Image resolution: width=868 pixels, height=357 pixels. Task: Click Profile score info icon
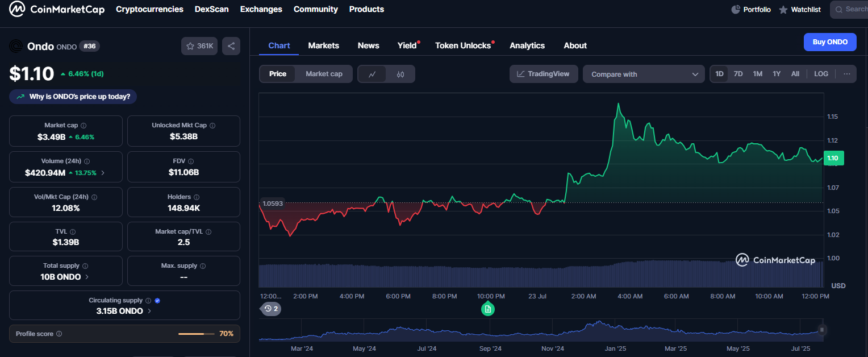(59, 334)
